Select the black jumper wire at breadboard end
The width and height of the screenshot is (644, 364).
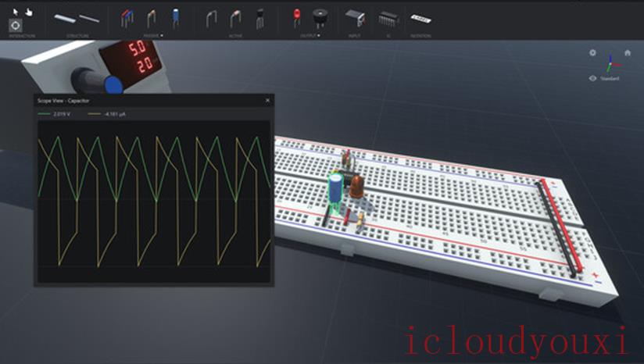coord(555,230)
